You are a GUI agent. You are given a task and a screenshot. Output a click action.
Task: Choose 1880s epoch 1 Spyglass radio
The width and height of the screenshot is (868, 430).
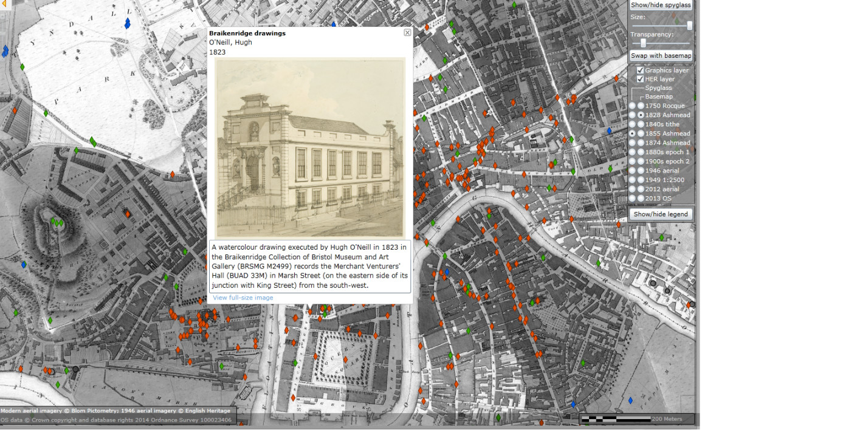[x=632, y=152]
